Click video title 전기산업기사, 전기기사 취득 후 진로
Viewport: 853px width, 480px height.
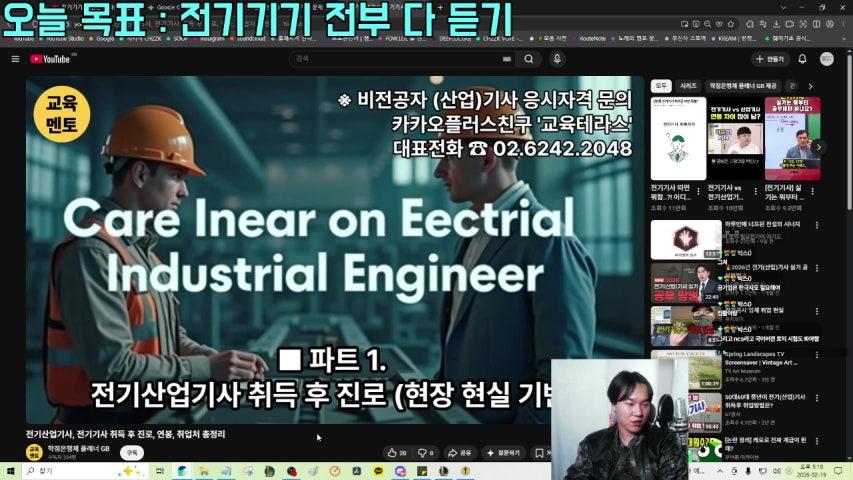coord(126,434)
